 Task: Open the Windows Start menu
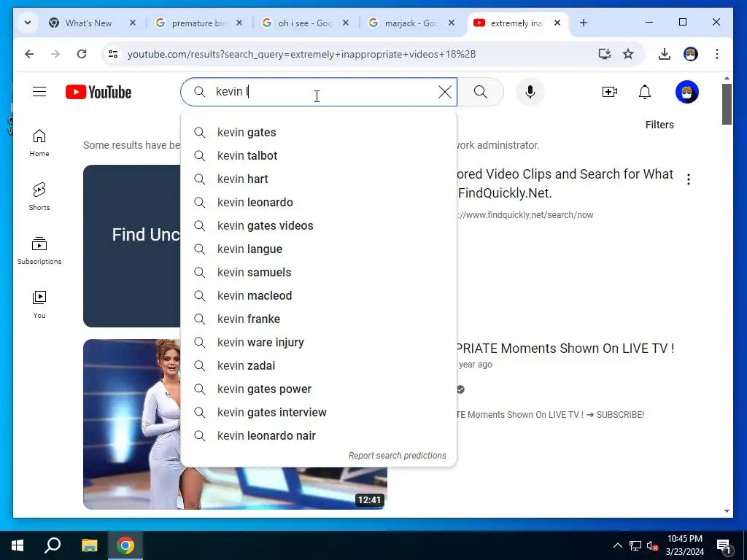[x=18, y=545]
